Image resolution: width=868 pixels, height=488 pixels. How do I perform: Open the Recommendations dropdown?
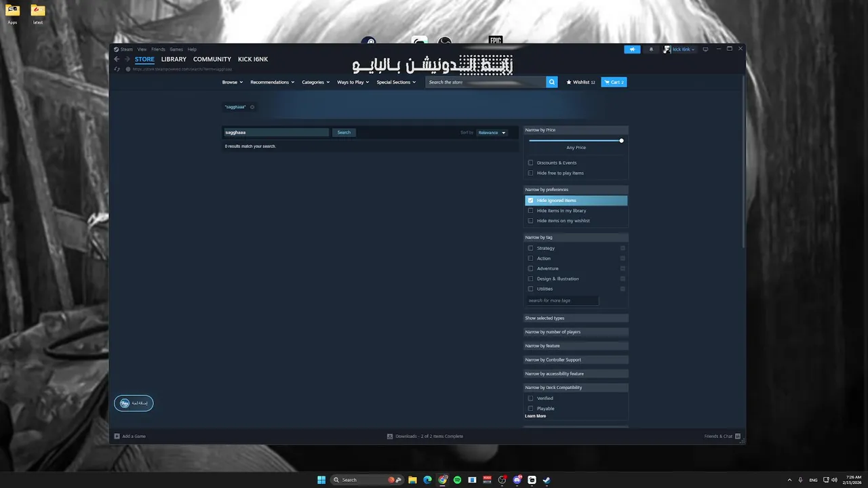(x=273, y=82)
